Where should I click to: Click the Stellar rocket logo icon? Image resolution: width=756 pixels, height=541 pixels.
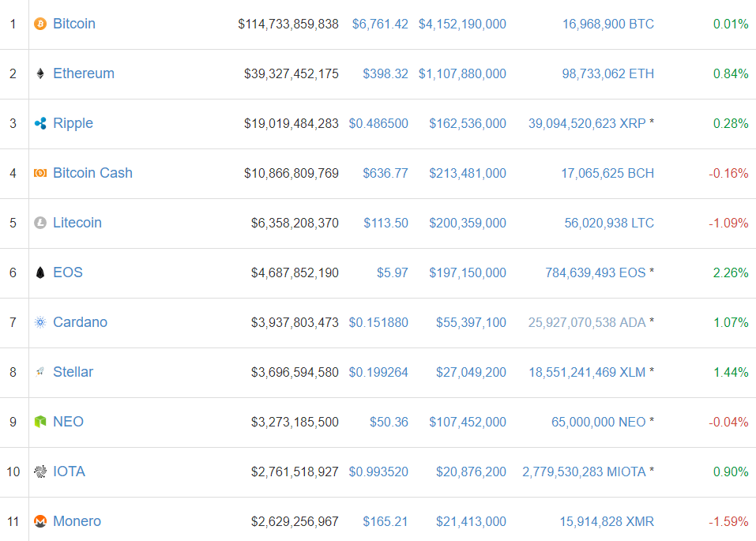point(40,372)
